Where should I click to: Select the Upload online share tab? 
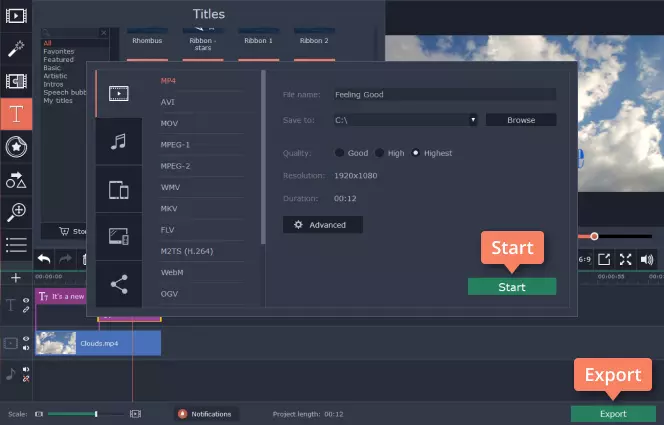(119, 284)
